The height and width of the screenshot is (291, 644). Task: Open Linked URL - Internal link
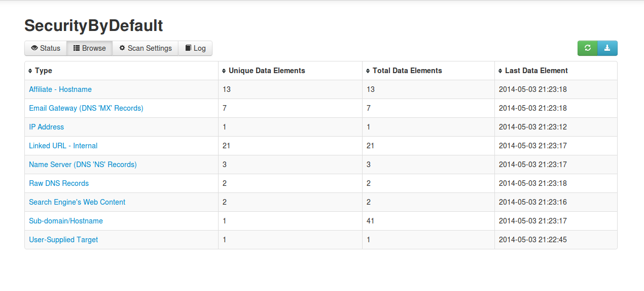coord(63,146)
